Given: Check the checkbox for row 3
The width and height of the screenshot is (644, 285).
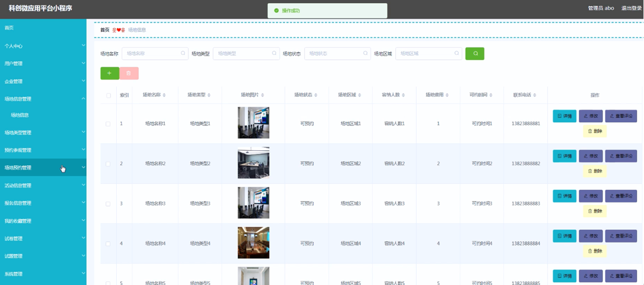Looking at the screenshot, I should [x=108, y=204].
